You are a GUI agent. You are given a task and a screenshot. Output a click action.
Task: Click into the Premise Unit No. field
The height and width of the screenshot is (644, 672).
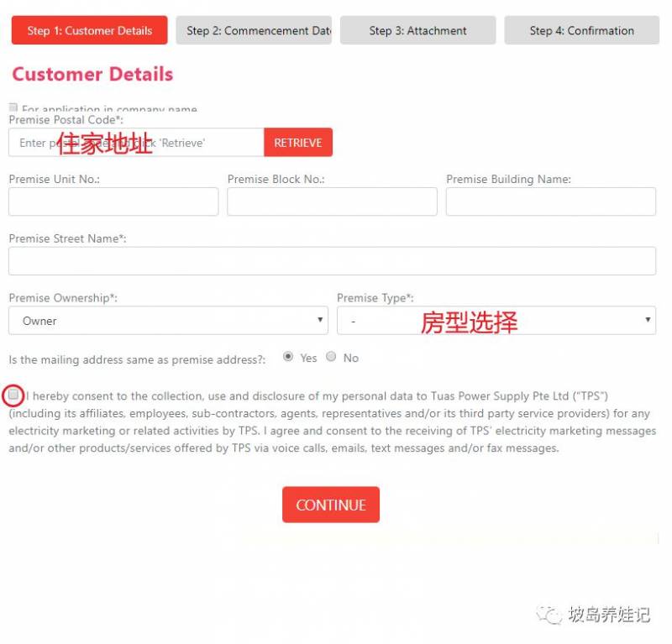coord(113,202)
